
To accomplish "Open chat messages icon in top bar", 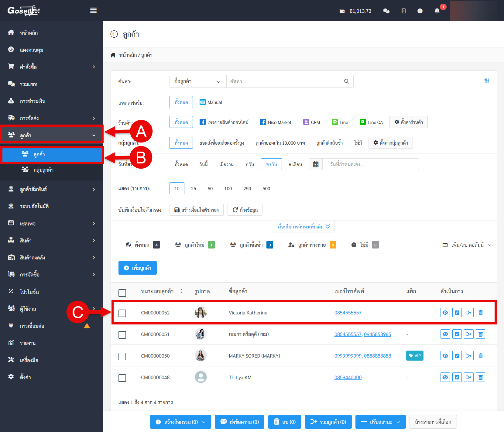I will (386, 11).
